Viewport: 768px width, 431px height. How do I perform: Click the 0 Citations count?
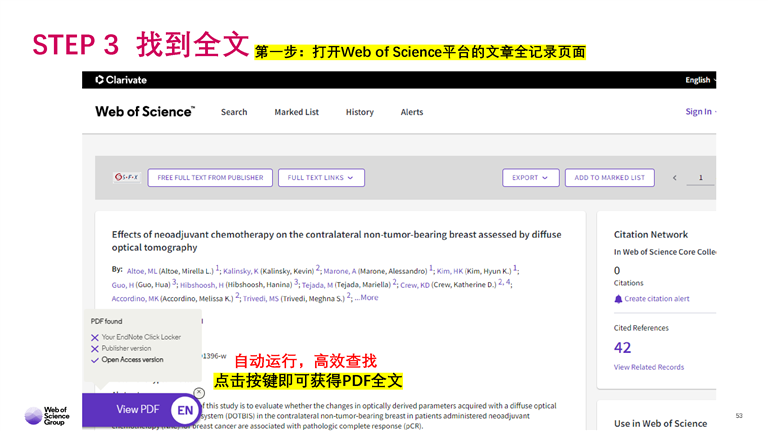[x=617, y=271]
